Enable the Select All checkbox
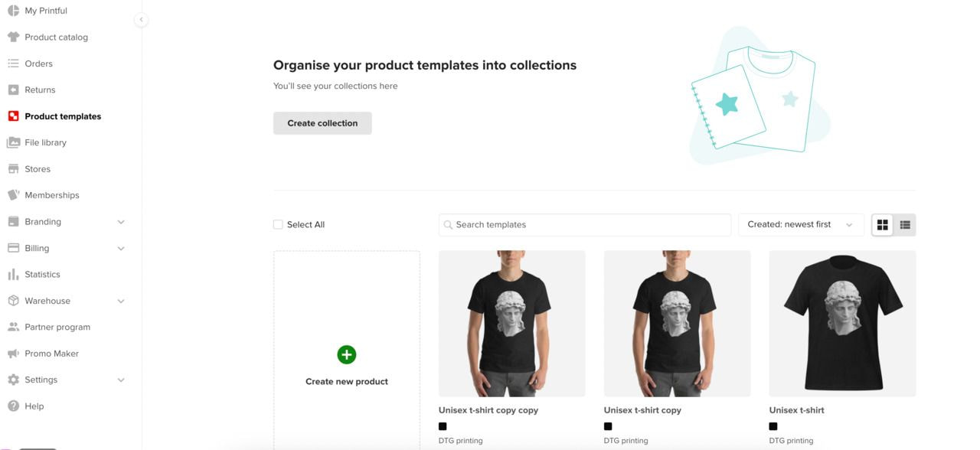 tap(278, 224)
